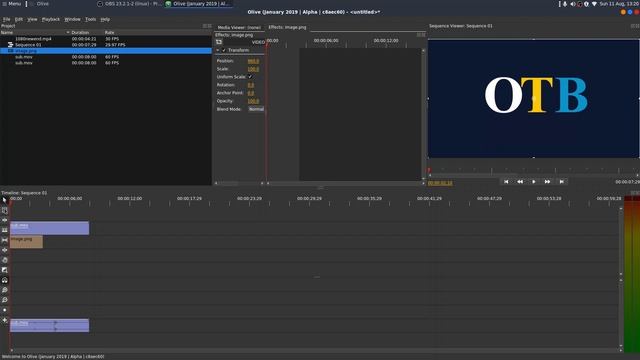This screenshot has height=360, width=640.
Task: Select the audio sub.mov clip on timeline
Action: tap(49, 326)
